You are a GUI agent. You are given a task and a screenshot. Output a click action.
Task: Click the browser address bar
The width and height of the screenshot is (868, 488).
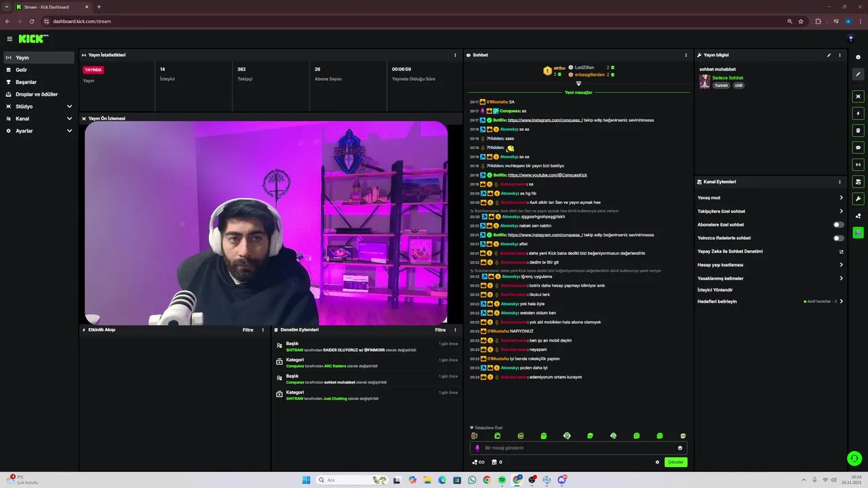414,21
